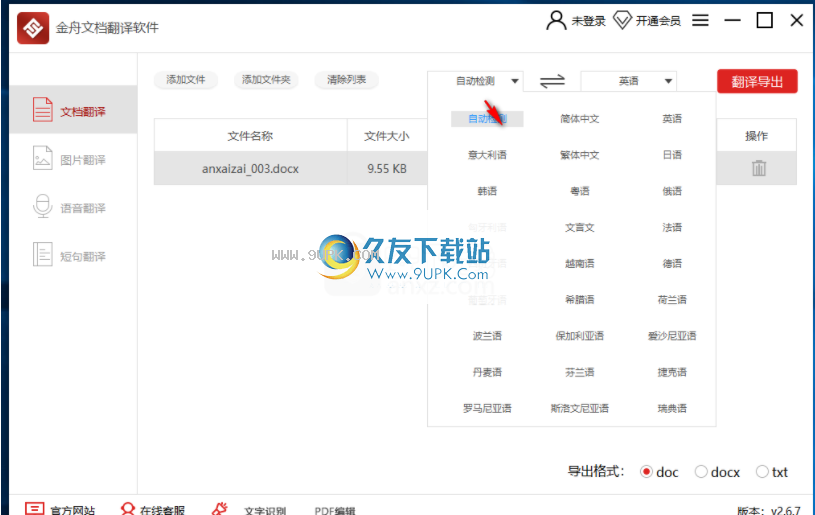Image resolution: width=815 pixels, height=515 pixels.
Task: Open the hamburger menu icon
Action: (700, 20)
